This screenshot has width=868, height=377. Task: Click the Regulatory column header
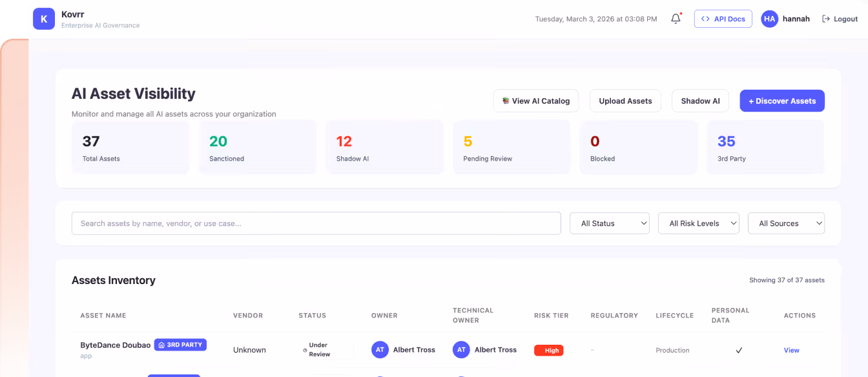(614, 316)
